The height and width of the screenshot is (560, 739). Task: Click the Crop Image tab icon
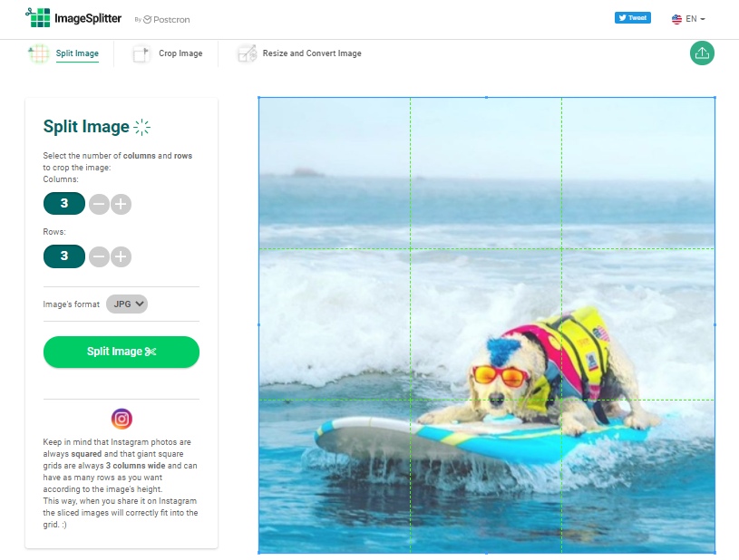[x=141, y=53]
